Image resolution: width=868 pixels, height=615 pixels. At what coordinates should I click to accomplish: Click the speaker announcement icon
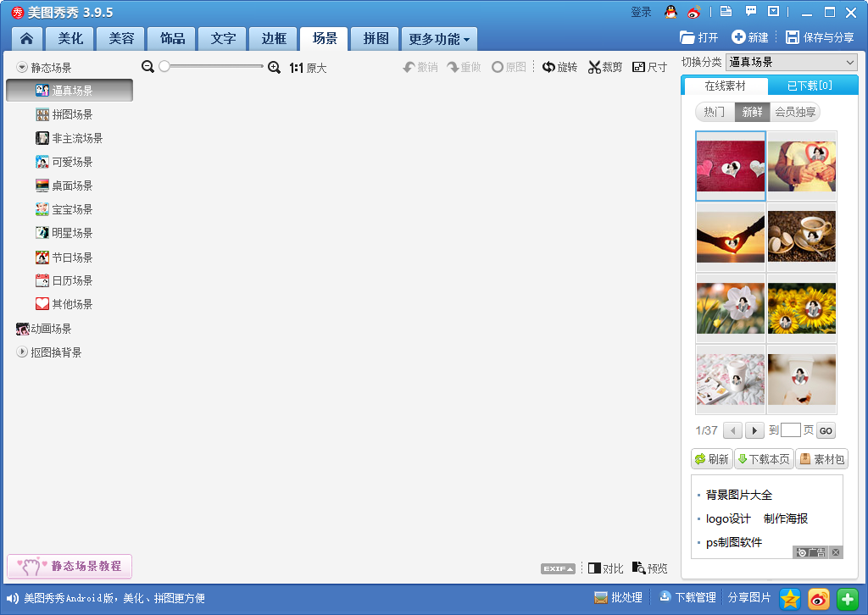[12, 598]
